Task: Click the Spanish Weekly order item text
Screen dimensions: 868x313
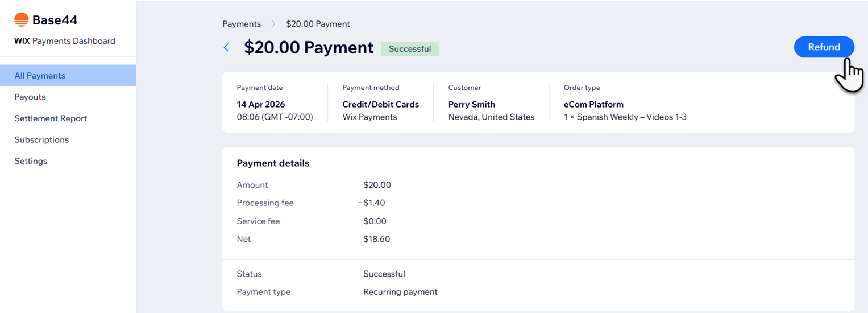Action: point(625,117)
